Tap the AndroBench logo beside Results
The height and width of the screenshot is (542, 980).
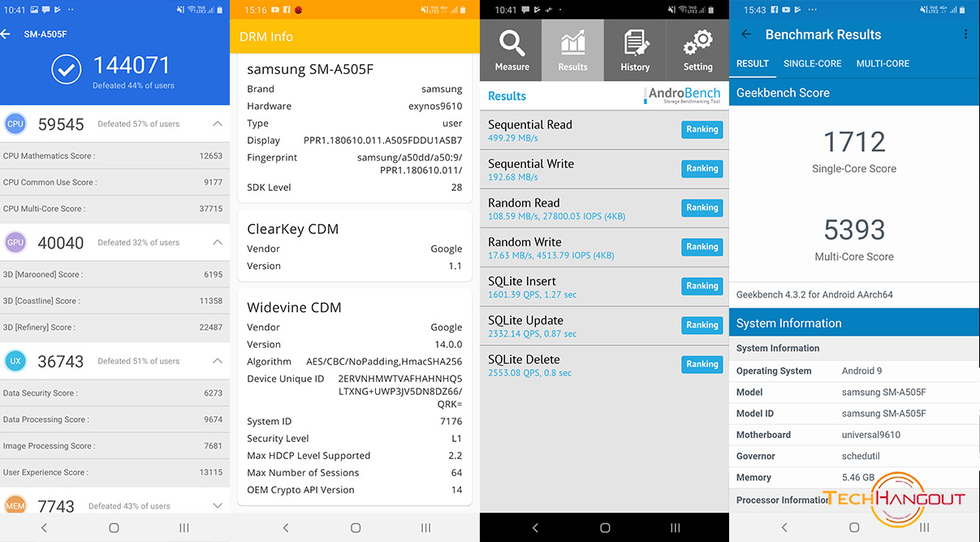684,96
